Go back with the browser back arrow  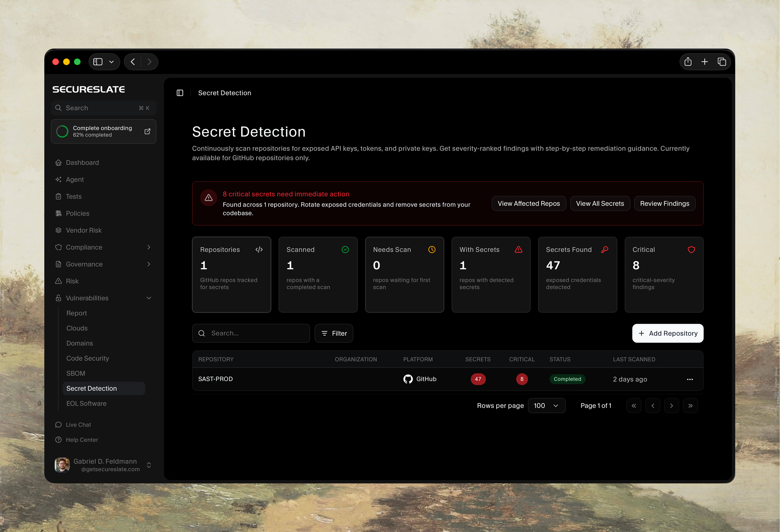pyautogui.click(x=133, y=62)
